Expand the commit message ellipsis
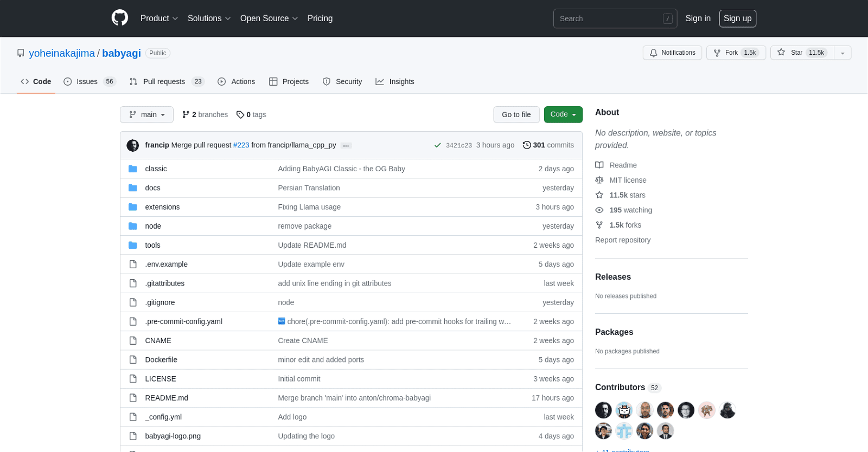Image resolution: width=868 pixels, height=452 pixels. (346, 145)
